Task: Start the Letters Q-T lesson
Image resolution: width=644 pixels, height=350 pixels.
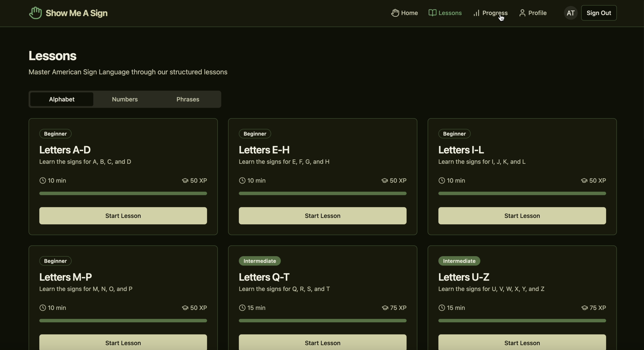Action: (322, 343)
